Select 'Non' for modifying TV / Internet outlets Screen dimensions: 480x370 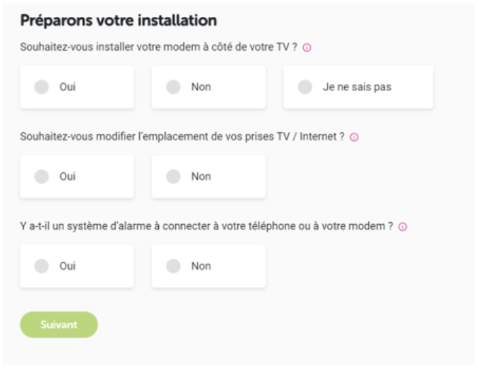tap(209, 176)
